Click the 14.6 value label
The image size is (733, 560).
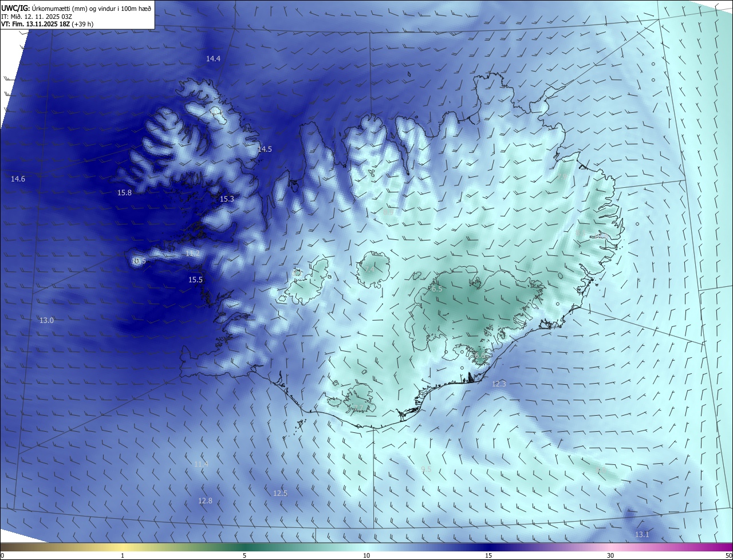pyautogui.click(x=18, y=179)
